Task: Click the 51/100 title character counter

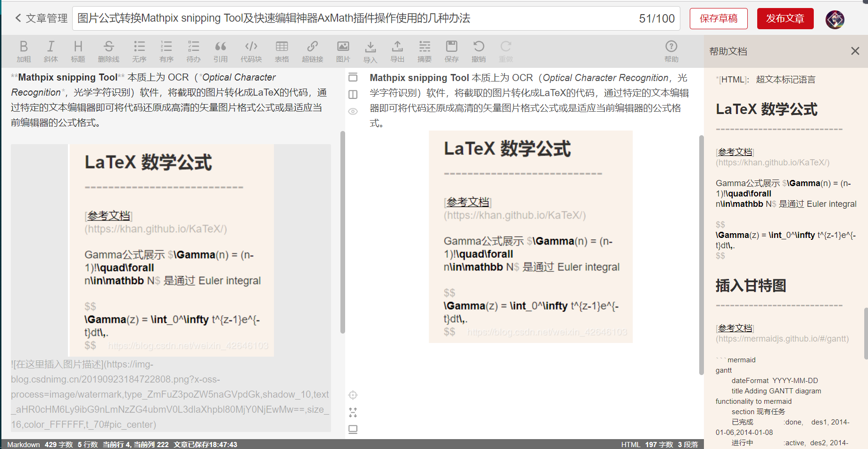Action: pos(657,18)
